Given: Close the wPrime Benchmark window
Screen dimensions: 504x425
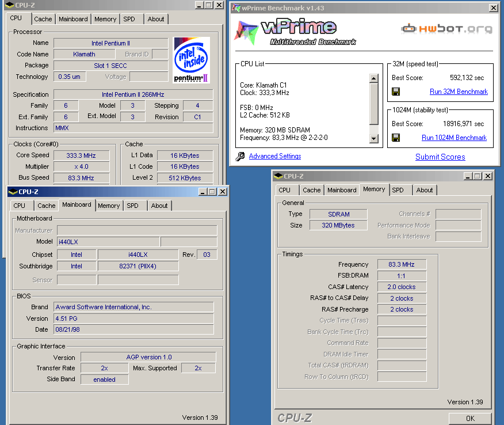Looking at the screenshot, I should tap(494, 7).
